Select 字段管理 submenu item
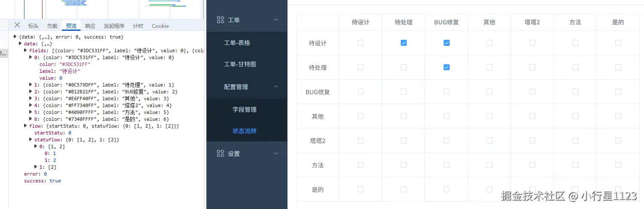 (x=245, y=110)
